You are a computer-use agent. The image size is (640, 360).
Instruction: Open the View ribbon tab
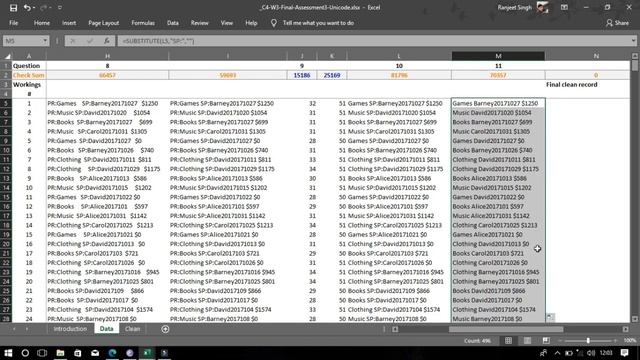[x=227, y=23]
